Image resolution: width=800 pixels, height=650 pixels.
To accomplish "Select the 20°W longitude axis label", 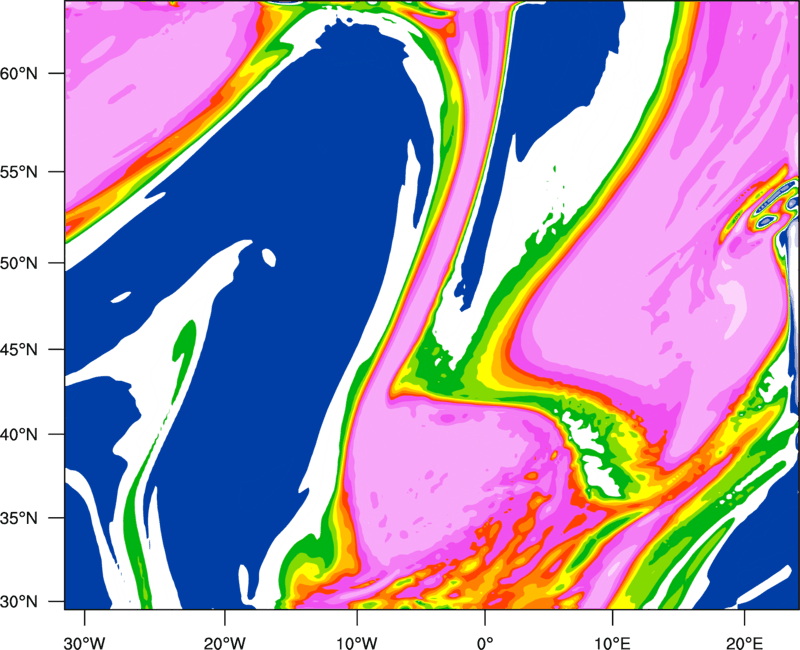I will pyautogui.click(x=224, y=643).
